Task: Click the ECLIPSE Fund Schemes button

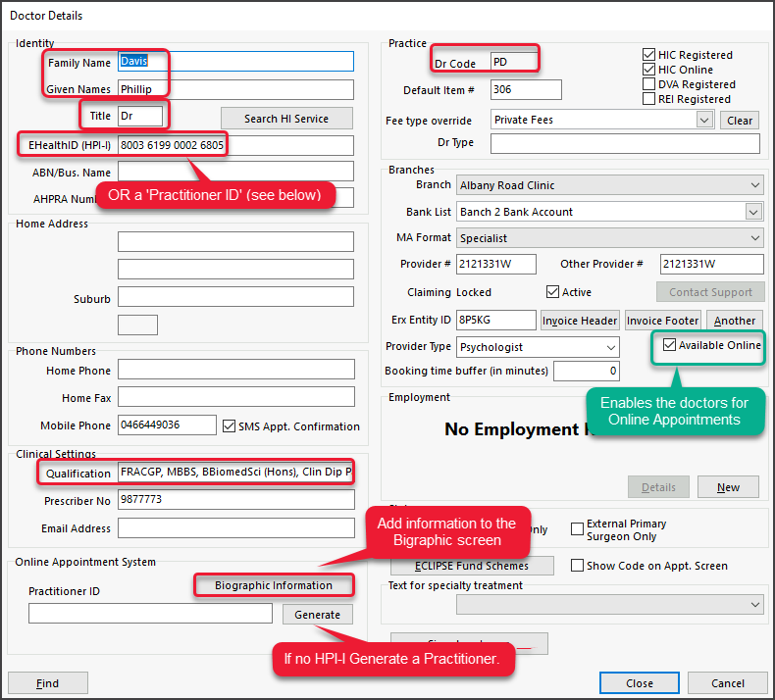Action: coord(472,566)
